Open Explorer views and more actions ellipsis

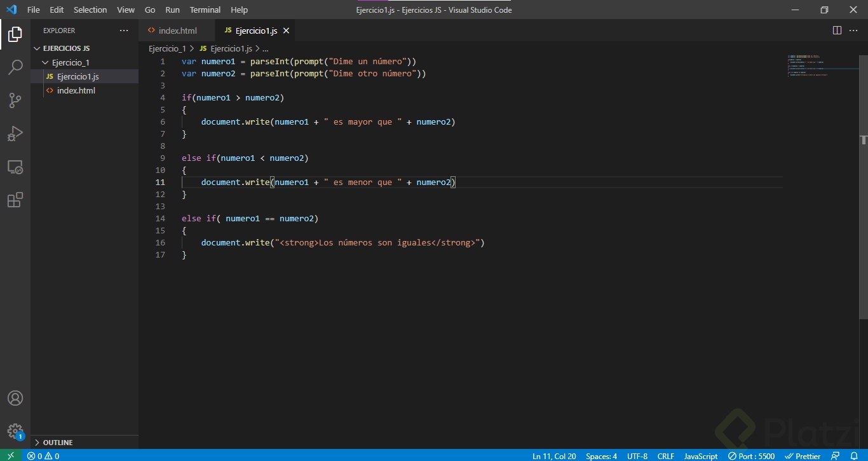124,31
